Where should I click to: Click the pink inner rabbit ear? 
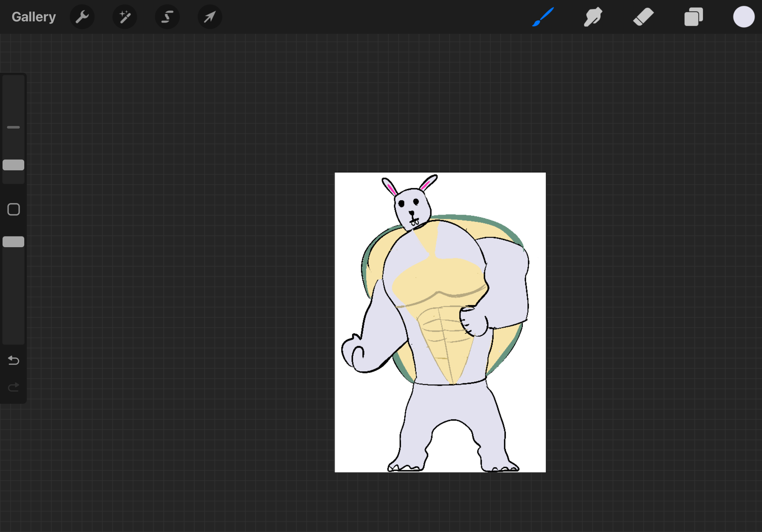tap(391, 189)
